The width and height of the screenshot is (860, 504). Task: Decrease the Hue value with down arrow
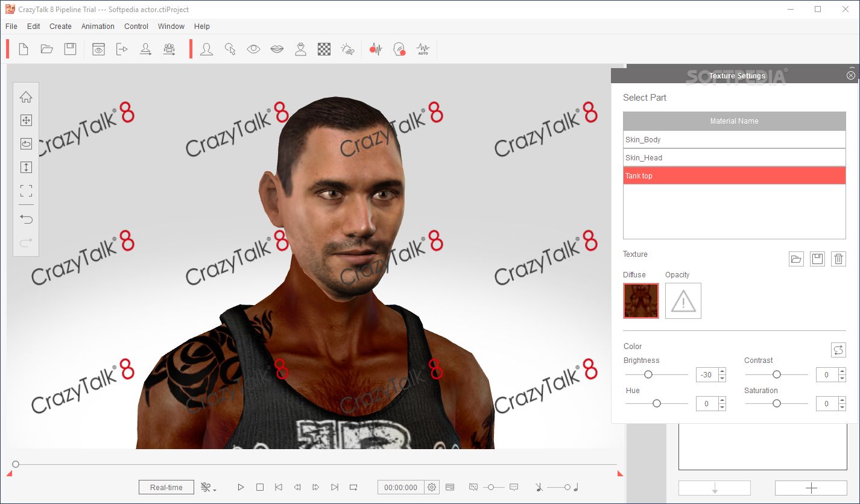(x=722, y=407)
